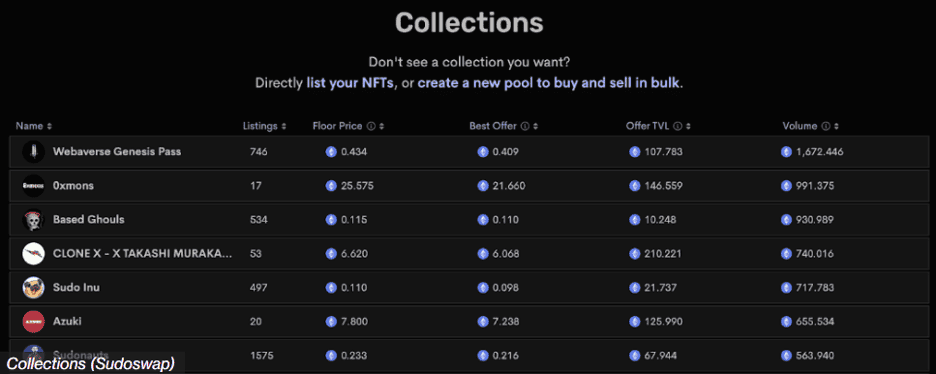Click the ETH icon beside volume 563.940

(x=786, y=356)
